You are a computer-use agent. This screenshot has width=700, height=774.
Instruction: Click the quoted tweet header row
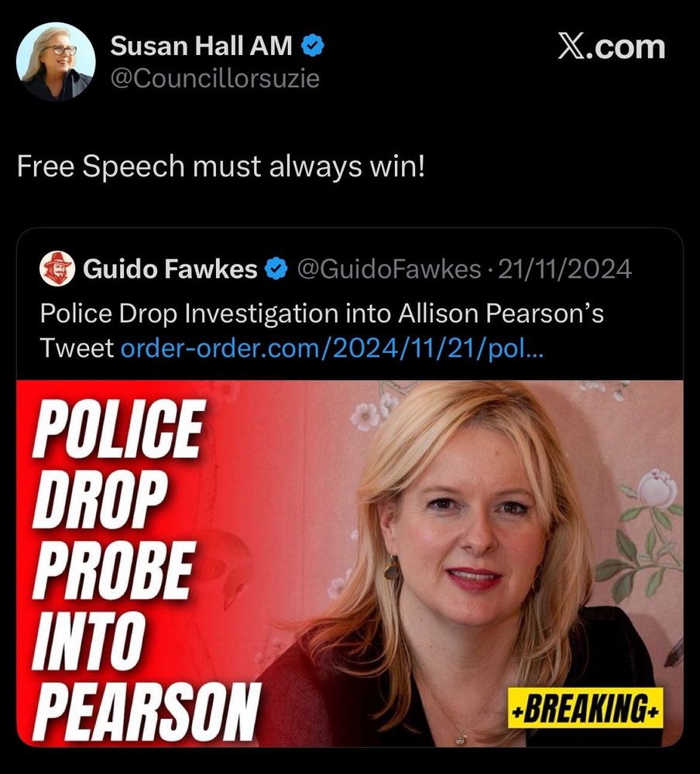[x=336, y=269]
